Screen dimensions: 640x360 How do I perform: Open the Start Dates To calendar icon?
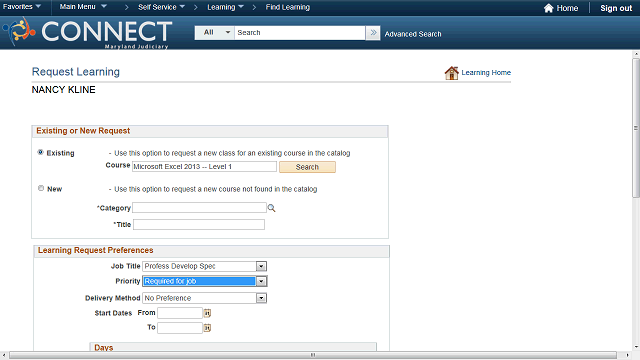[x=207, y=328]
